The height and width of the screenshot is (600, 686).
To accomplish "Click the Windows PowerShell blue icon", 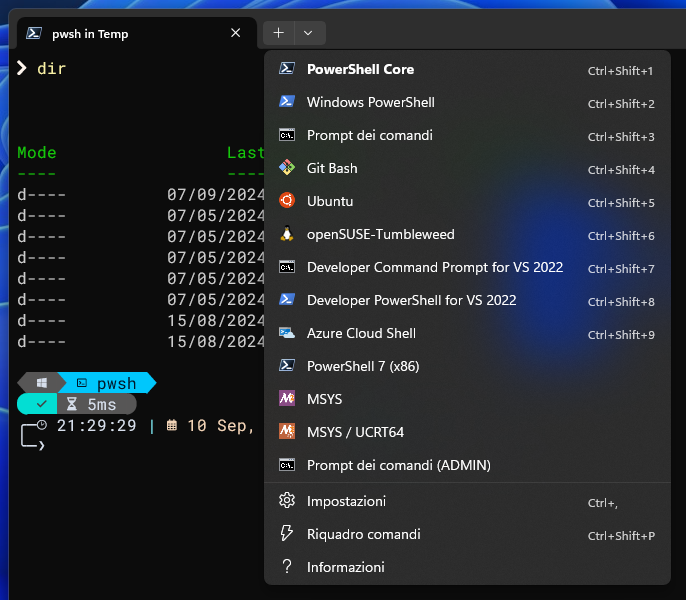I will [x=287, y=102].
